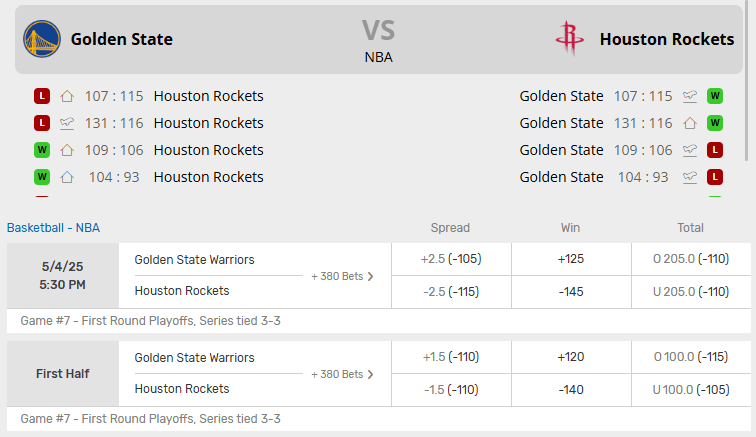
Task: Click the match history vertical scrollbar
Action: [748, 120]
